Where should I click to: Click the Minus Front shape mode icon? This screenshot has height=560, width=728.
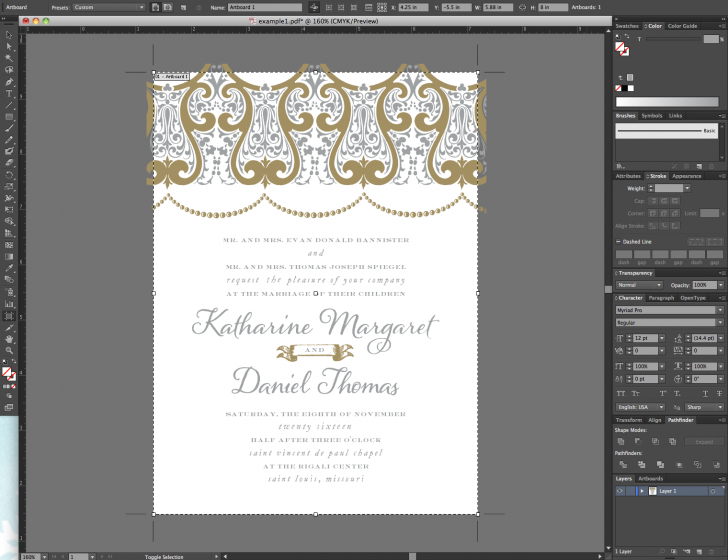tap(637, 441)
